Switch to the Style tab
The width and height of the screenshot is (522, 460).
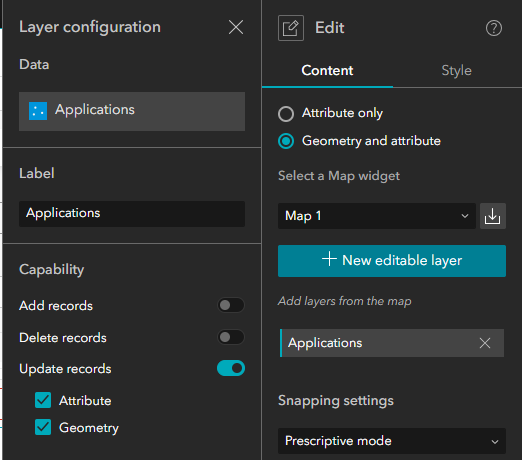click(456, 71)
